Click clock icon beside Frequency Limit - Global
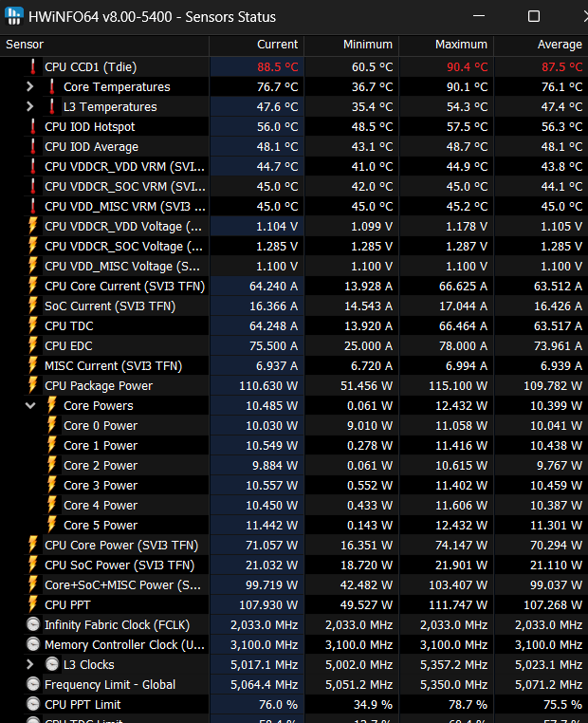 point(33,684)
